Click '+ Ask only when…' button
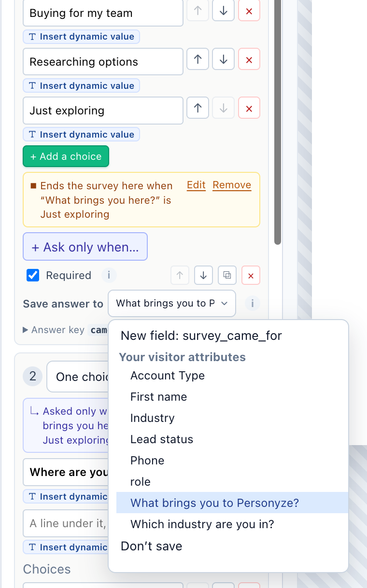This screenshot has height=588, width=367. click(85, 247)
